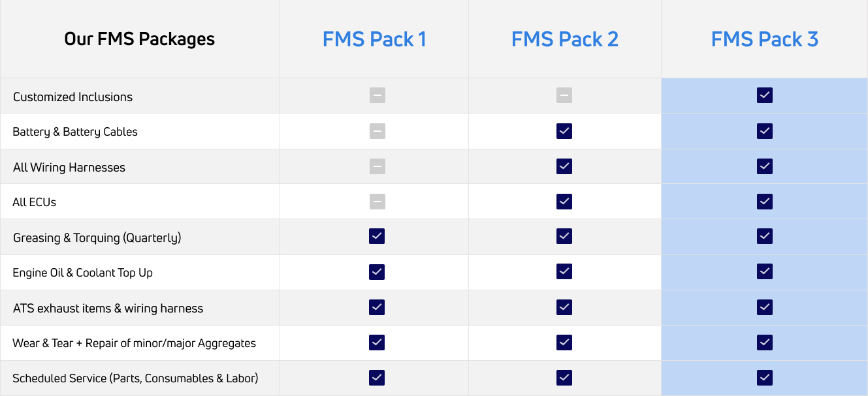Screen dimensions: 868x396
Task: Toggle Pack 3 Customized Inclusions checkmark
Action: coord(765,96)
